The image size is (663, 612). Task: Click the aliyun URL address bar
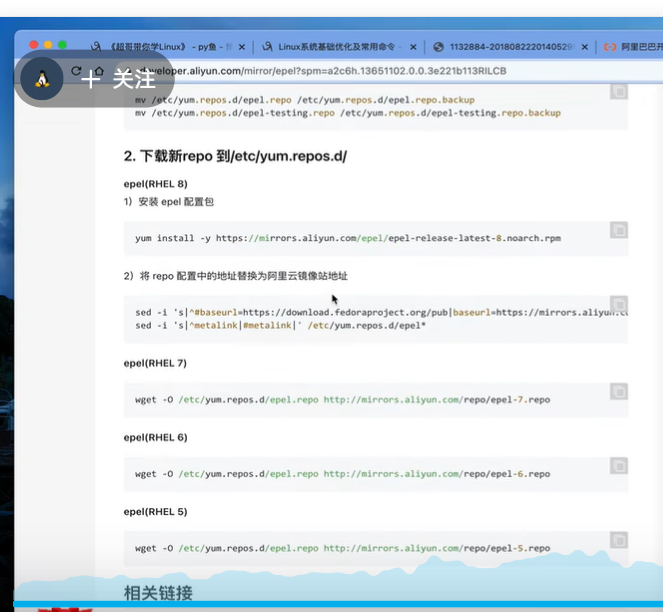click(x=323, y=71)
